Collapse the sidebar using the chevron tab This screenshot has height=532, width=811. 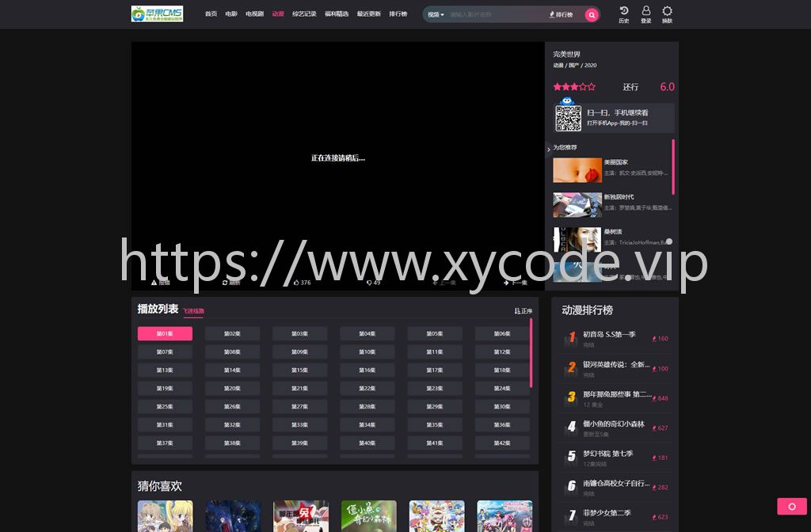[x=548, y=150]
